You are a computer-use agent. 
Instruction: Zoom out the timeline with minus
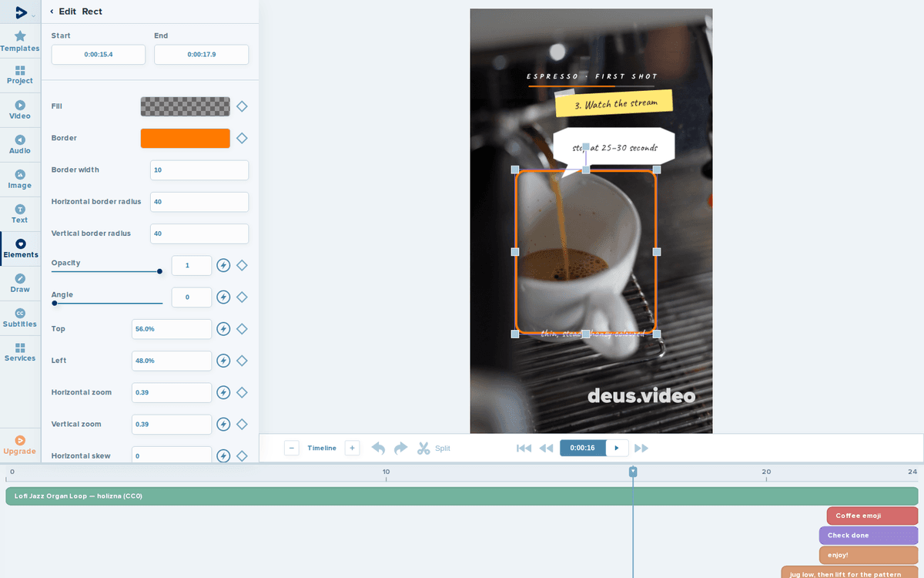tap(292, 448)
